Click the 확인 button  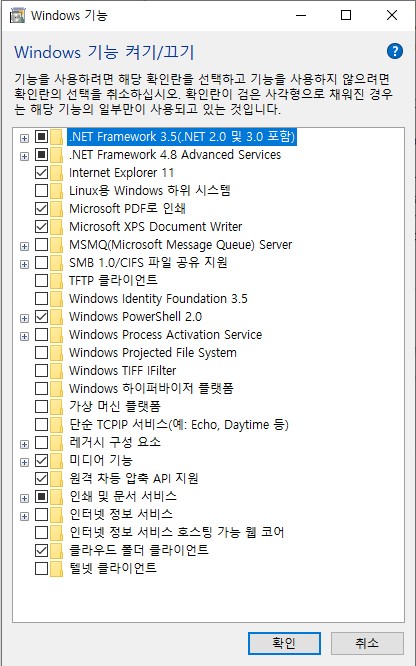(284, 643)
